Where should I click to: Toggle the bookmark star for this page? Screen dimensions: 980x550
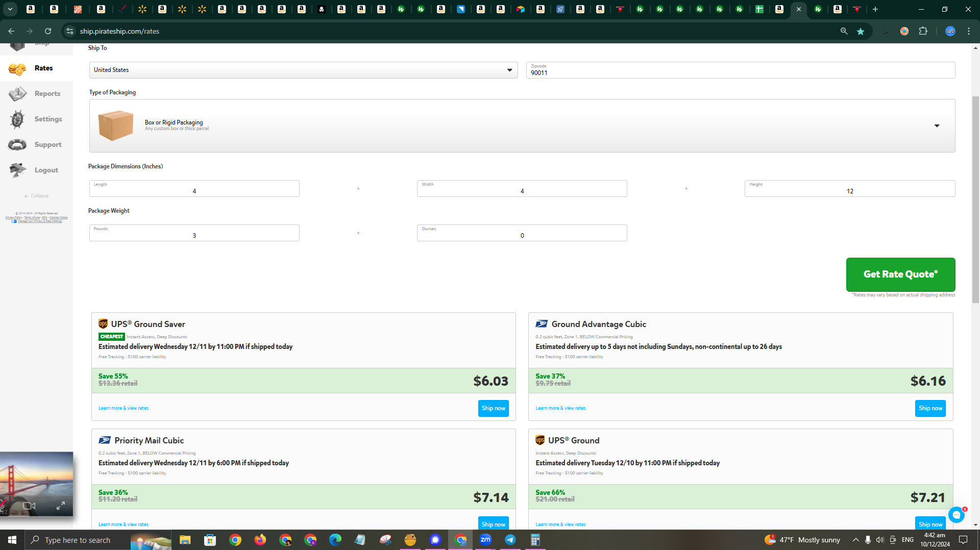click(861, 31)
